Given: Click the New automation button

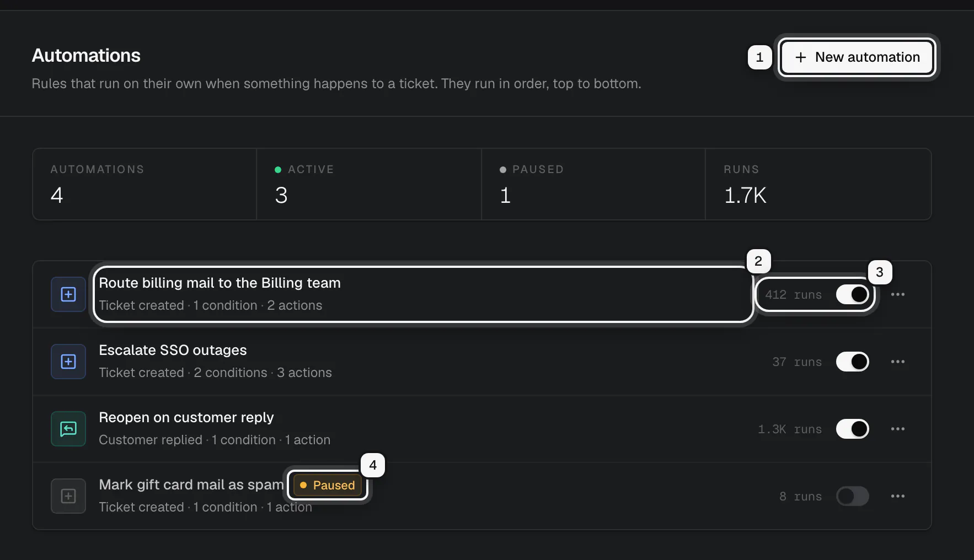Looking at the screenshot, I should tap(857, 57).
